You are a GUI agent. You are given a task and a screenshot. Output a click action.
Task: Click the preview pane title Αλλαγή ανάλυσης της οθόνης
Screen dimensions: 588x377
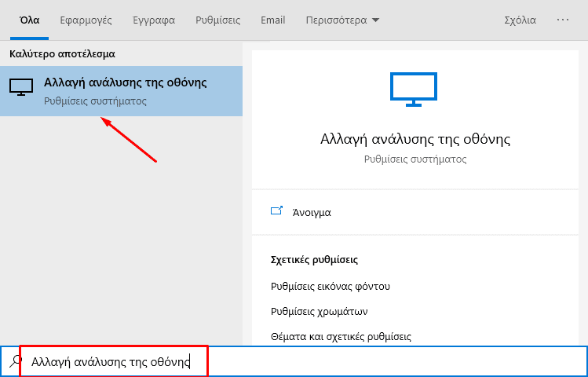click(415, 139)
